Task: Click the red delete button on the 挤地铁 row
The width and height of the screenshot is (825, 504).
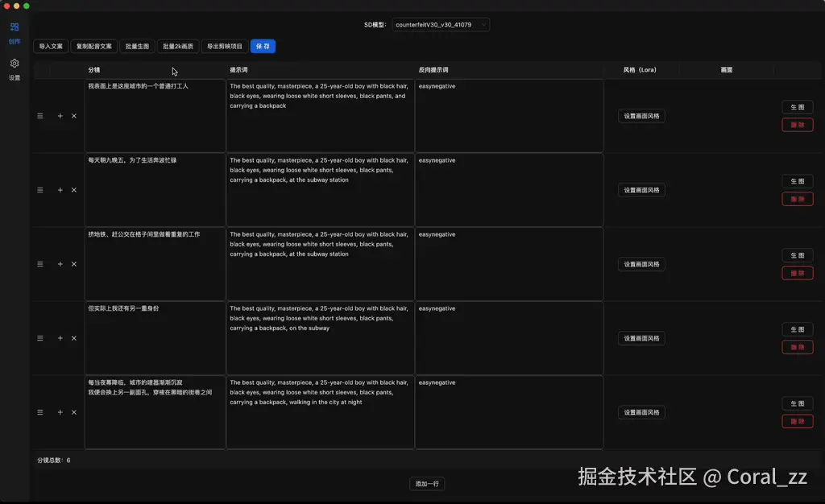Action: (x=797, y=273)
